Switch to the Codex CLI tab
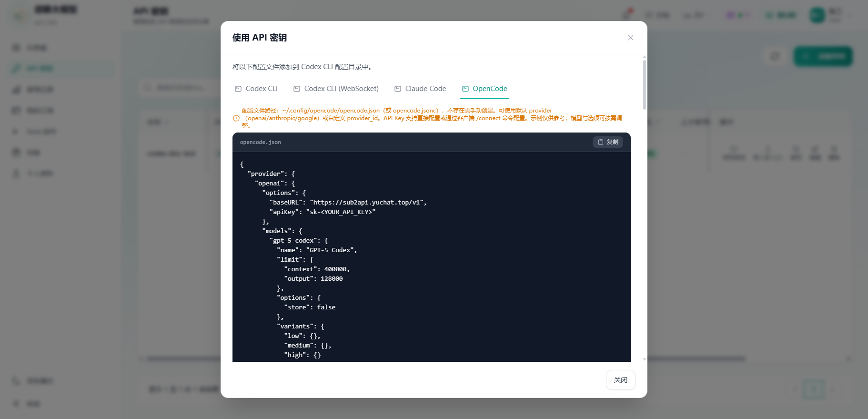This screenshot has height=419, width=868. pos(256,89)
